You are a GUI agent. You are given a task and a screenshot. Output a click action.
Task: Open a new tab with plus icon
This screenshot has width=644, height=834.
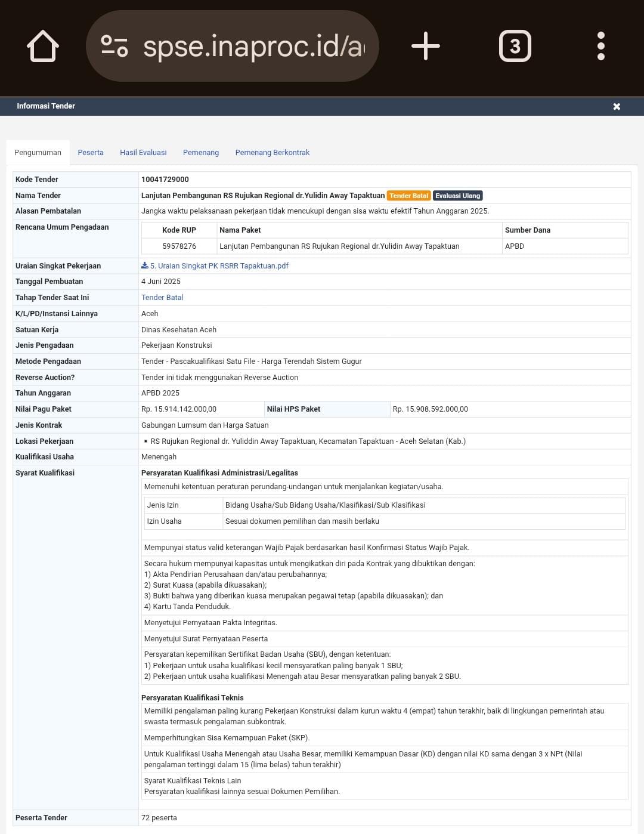[x=426, y=47]
